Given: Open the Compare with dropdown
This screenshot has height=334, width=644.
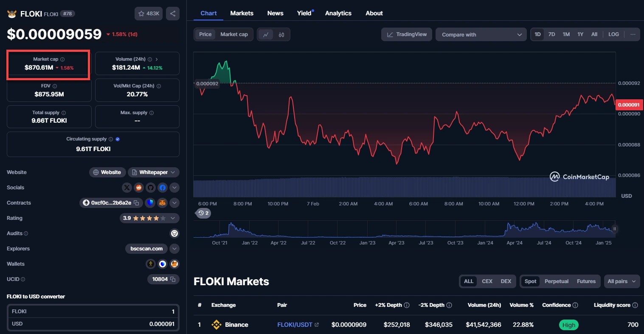Looking at the screenshot, I should tap(481, 35).
